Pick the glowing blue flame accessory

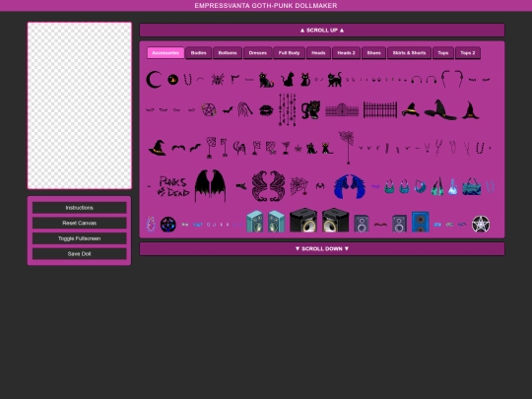[x=452, y=186]
